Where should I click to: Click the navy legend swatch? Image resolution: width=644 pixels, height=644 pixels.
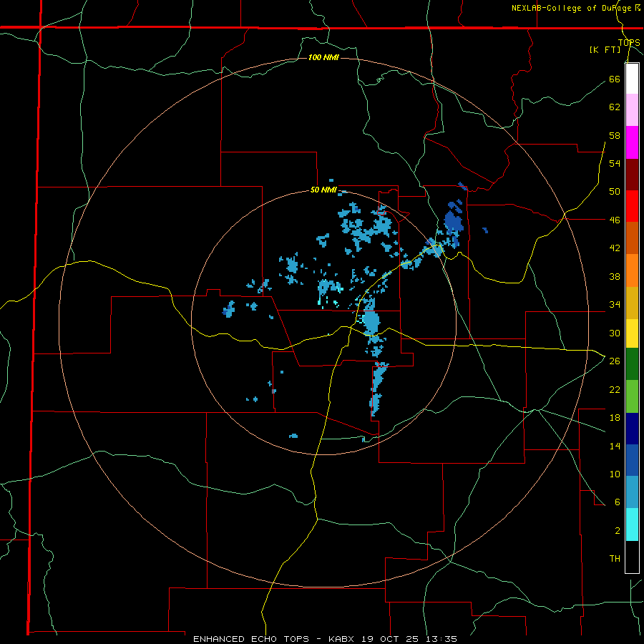point(632,429)
